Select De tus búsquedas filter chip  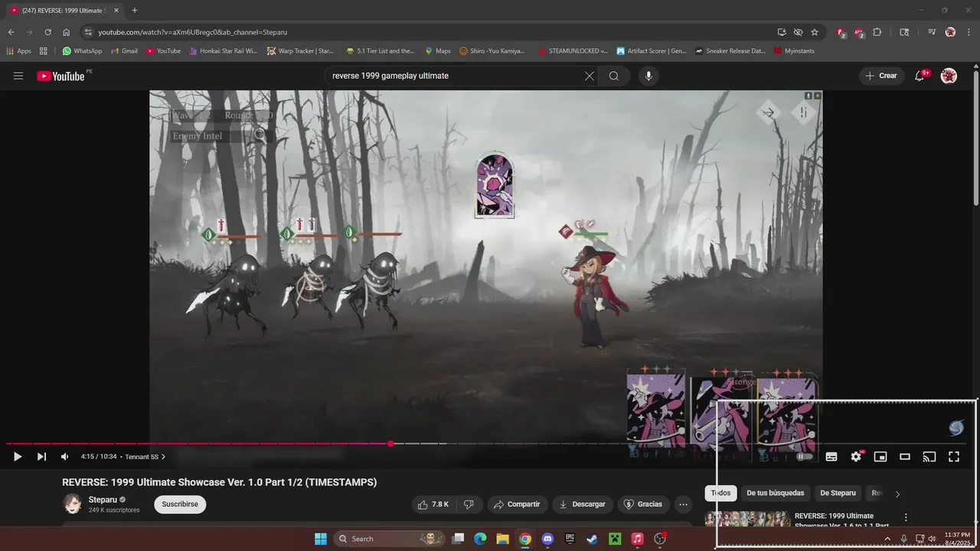776,494
